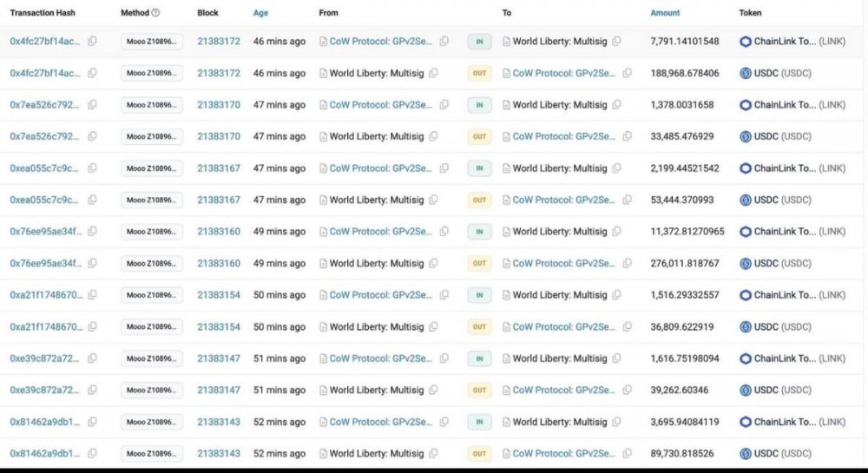Copy To address in the 1,378.0031658 LINK row
This screenshot has width=868, height=473.
point(615,105)
